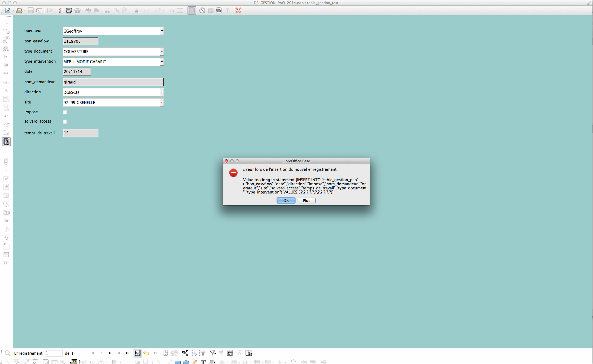Click the Find Record magnifier icon

pos(7,353)
